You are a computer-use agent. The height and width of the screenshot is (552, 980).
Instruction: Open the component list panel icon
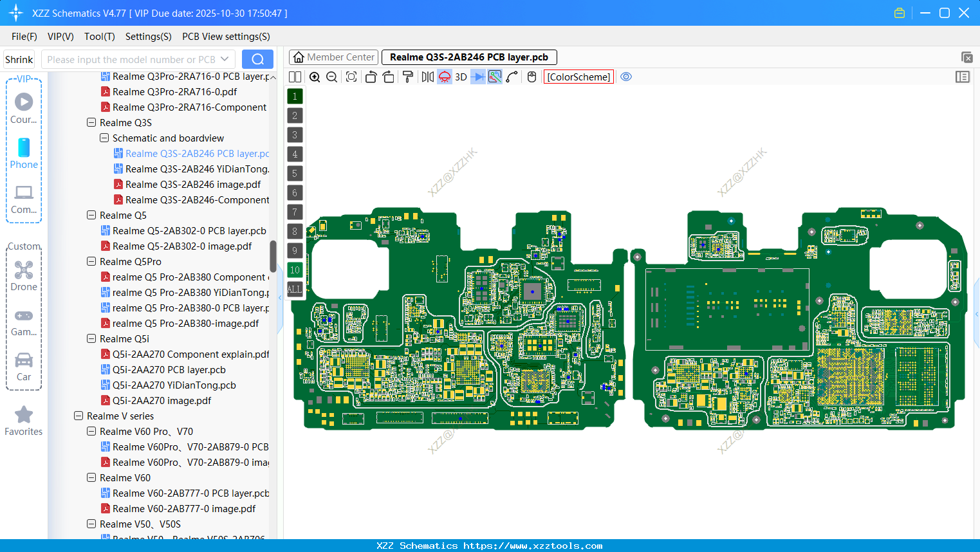pyautogui.click(x=963, y=77)
